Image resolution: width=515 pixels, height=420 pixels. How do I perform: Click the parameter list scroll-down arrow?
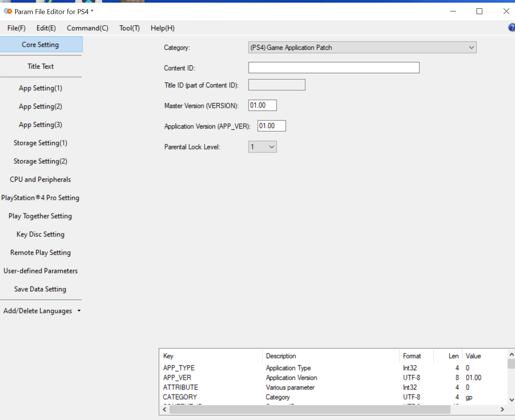[x=512, y=400]
